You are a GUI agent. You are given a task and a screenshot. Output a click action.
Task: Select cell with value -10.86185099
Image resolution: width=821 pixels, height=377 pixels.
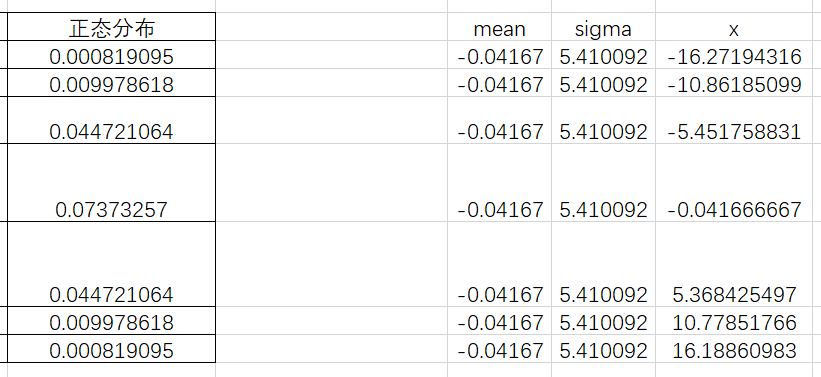pyautogui.click(x=734, y=83)
